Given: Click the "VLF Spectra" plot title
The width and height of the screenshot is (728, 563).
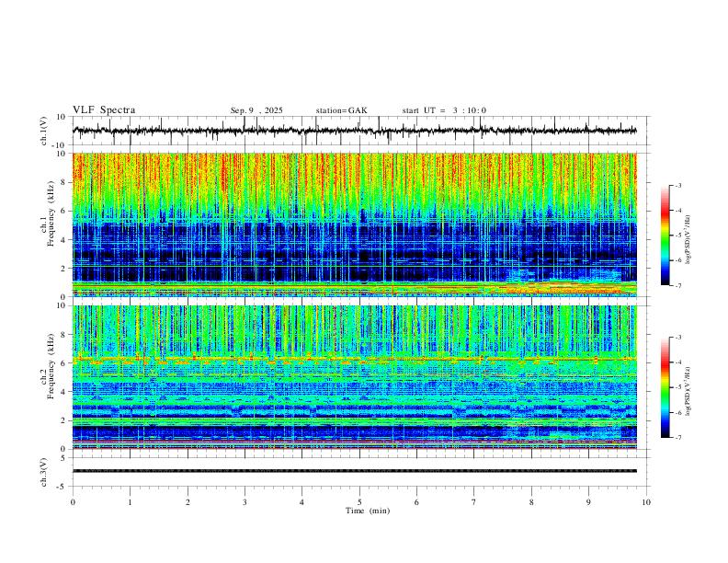Looking at the screenshot, I should (x=104, y=110).
